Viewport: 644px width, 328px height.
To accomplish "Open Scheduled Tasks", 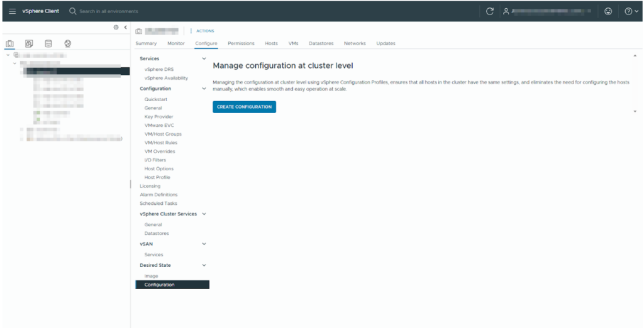I will coord(158,203).
